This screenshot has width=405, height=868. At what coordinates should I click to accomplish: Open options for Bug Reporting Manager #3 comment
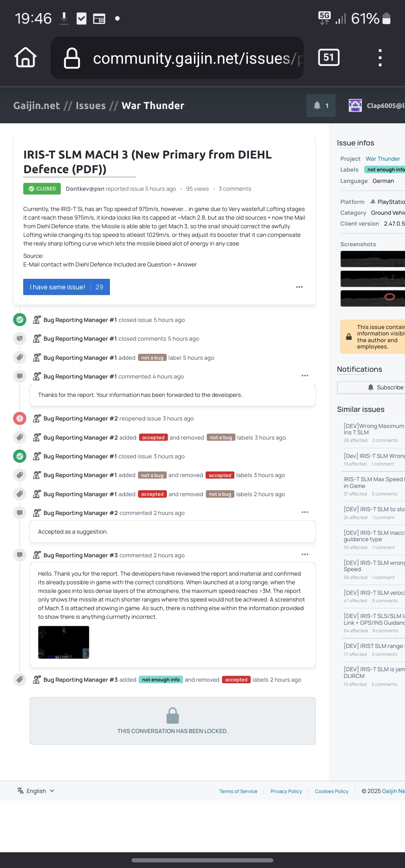(305, 555)
